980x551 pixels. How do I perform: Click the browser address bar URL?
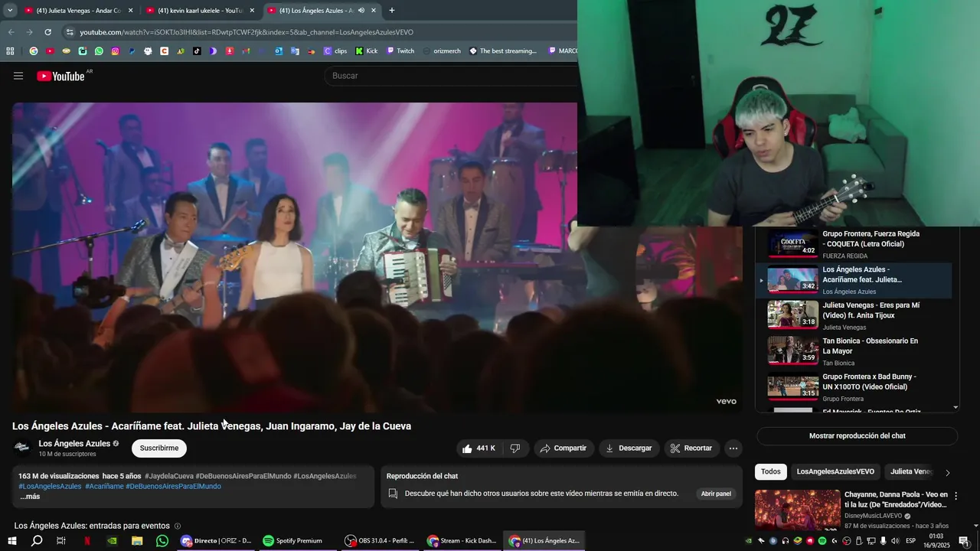(x=247, y=32)
